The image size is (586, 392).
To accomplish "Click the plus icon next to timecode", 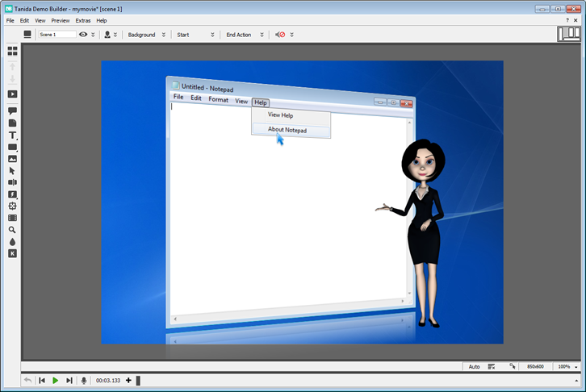I will pos(128,381).
